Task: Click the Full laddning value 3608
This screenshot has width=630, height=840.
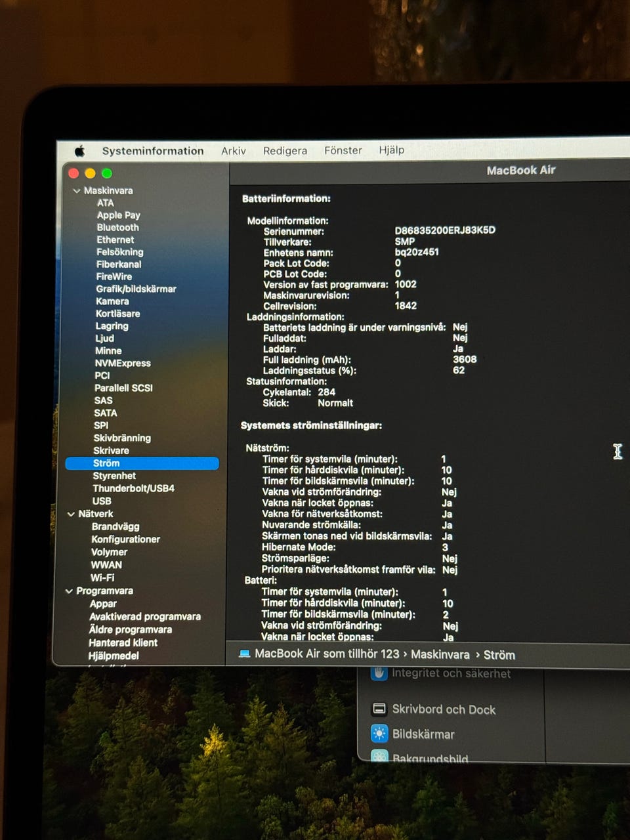Action: point(465,360)
